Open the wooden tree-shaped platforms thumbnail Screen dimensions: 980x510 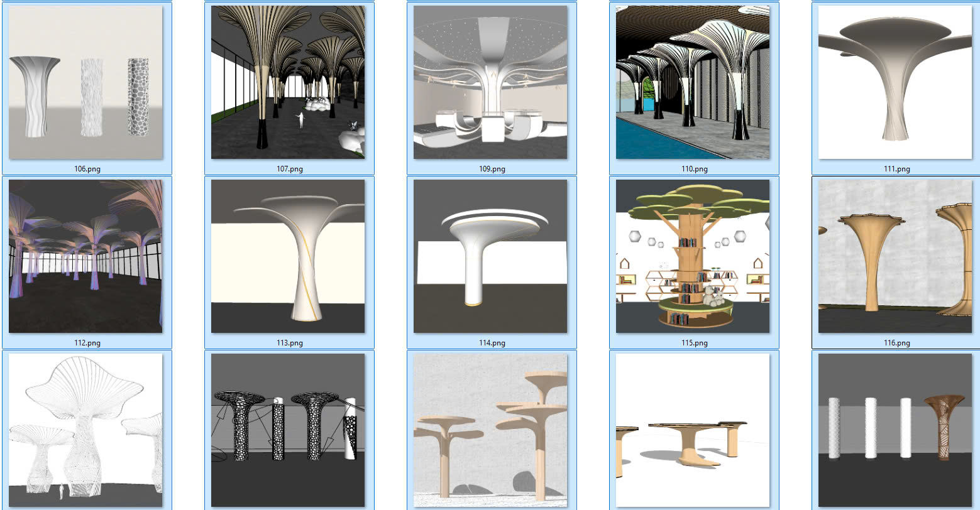pos(490,430)
